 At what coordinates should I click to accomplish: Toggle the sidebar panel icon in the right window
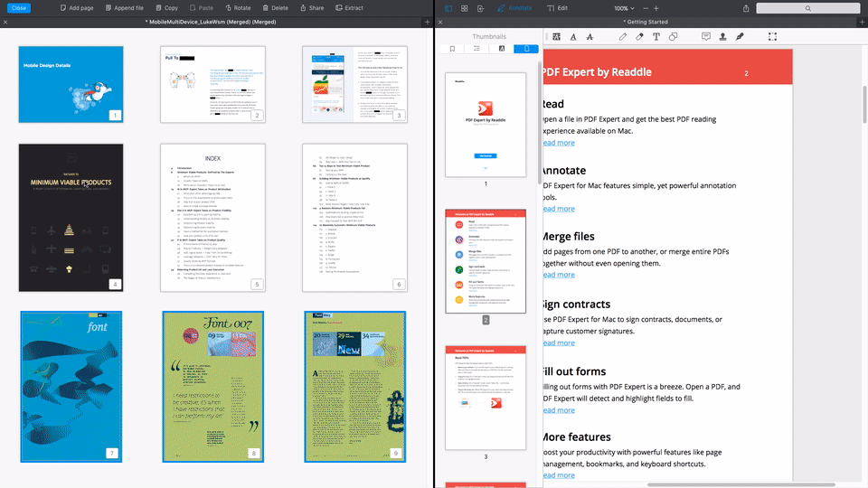448,8
